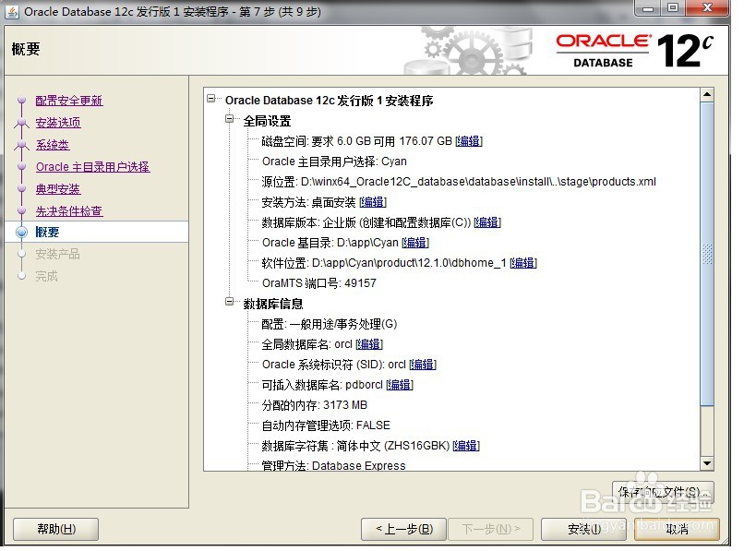Viewport: 756px width, 551px height.
Task: Select the 源位置 products.xml row
Action: (x=459, y=182)
